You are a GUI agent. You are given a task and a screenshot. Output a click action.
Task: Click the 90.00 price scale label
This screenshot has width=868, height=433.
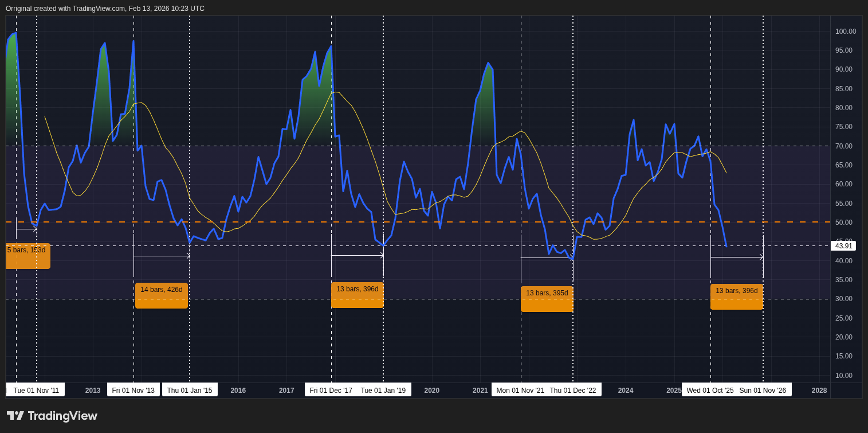[844, 69]
